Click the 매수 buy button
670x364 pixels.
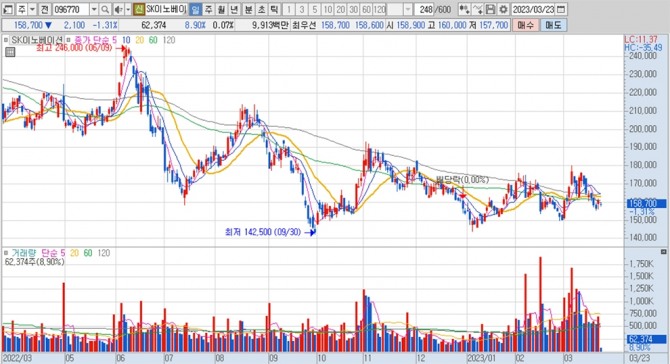coord(525,25)
